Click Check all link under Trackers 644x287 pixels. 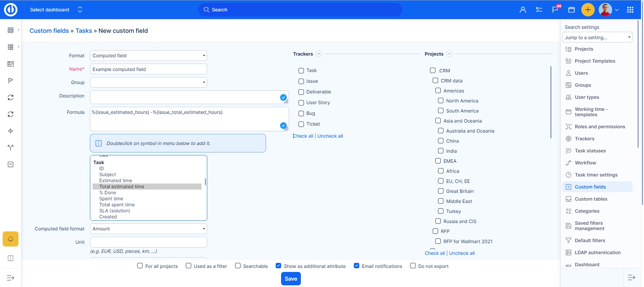pyautogui.click(x=303, y=136)
